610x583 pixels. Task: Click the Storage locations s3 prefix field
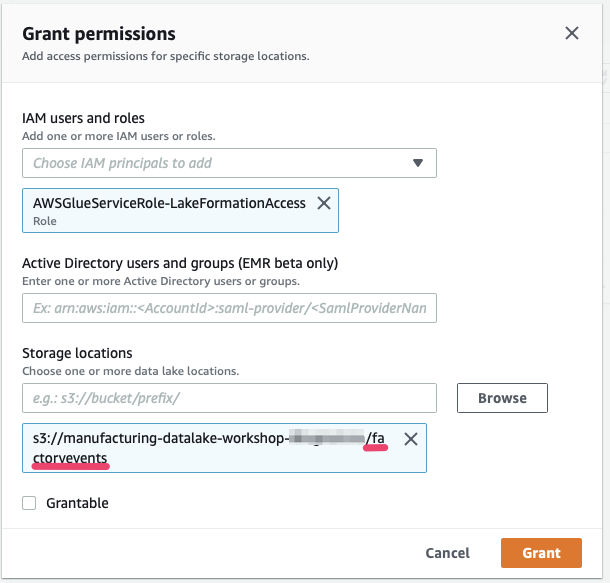(x=229, y=397)
